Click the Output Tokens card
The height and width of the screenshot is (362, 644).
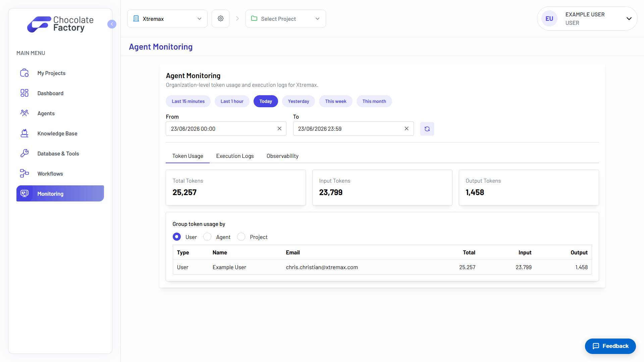click(x=529, y=187)
